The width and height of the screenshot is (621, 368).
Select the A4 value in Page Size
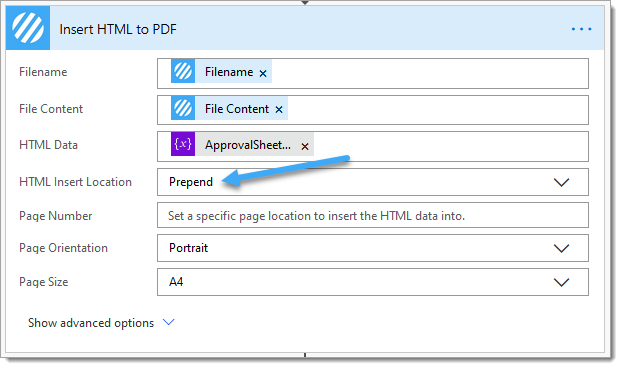coord(176,282)
